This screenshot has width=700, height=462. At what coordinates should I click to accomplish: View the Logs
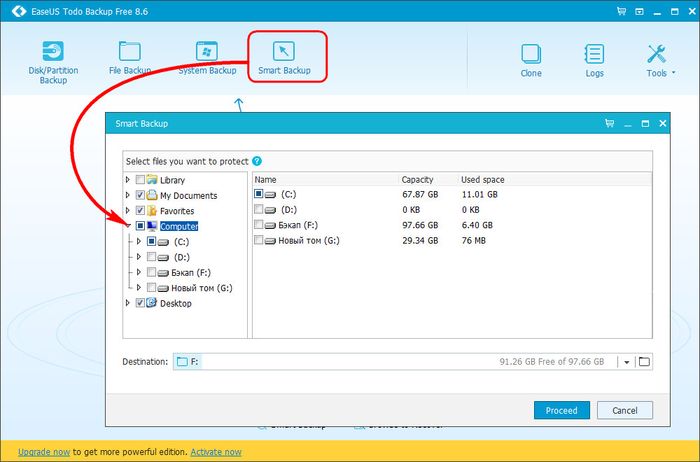[594, 58]
